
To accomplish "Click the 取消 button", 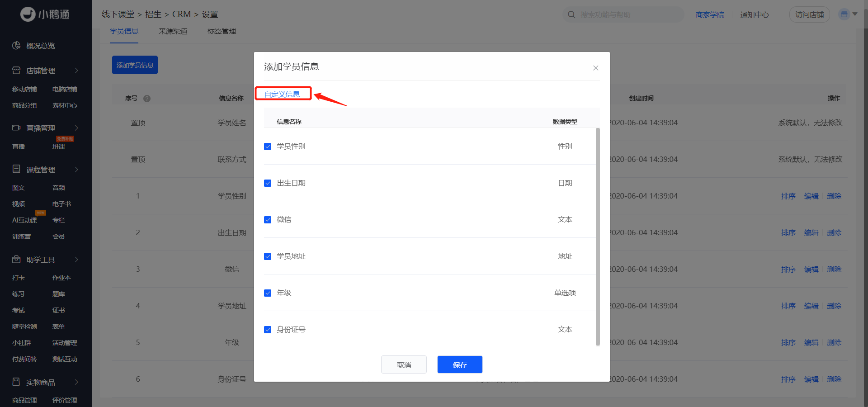I will 404,364.
